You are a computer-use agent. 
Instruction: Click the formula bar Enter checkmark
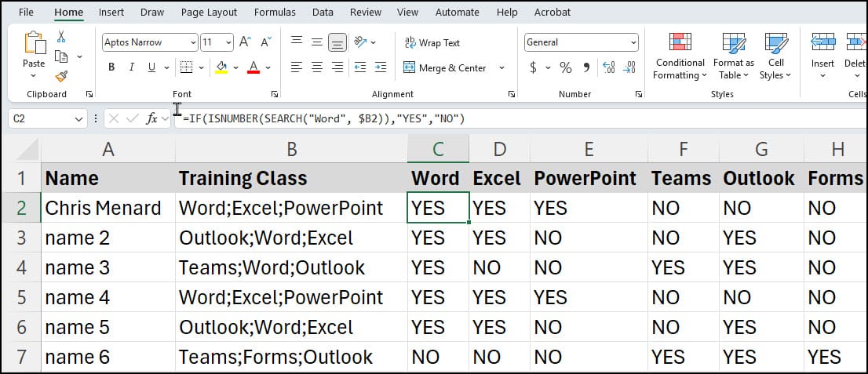[132, 118]
